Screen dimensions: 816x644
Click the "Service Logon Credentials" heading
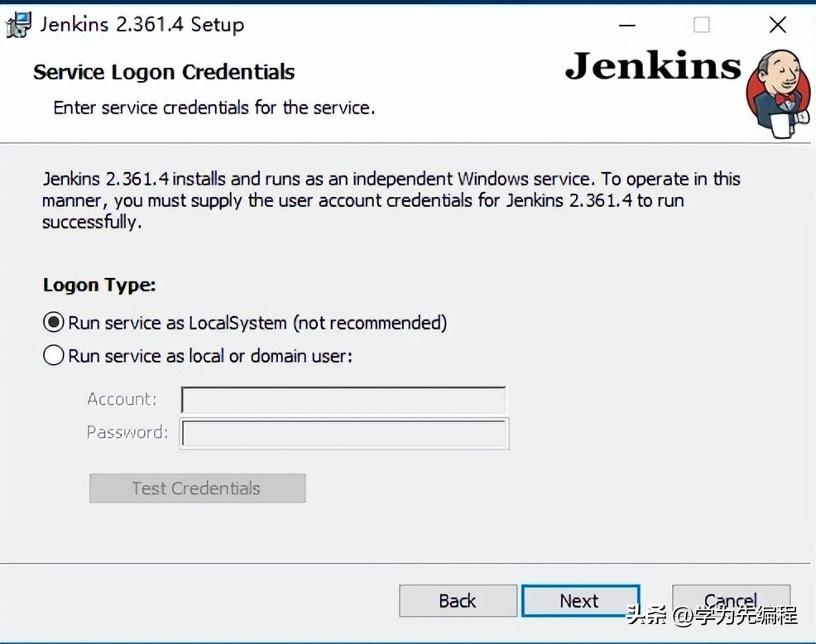click(x=163, y=72)
